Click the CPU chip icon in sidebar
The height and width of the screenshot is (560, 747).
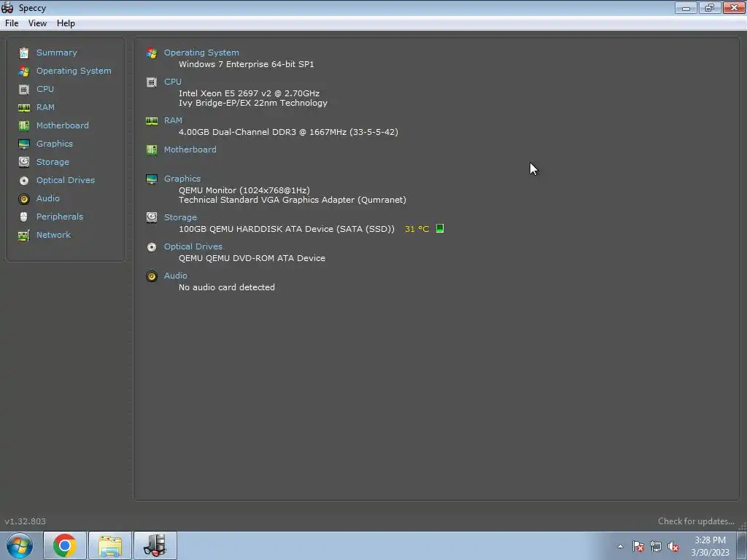pos(24,89)
